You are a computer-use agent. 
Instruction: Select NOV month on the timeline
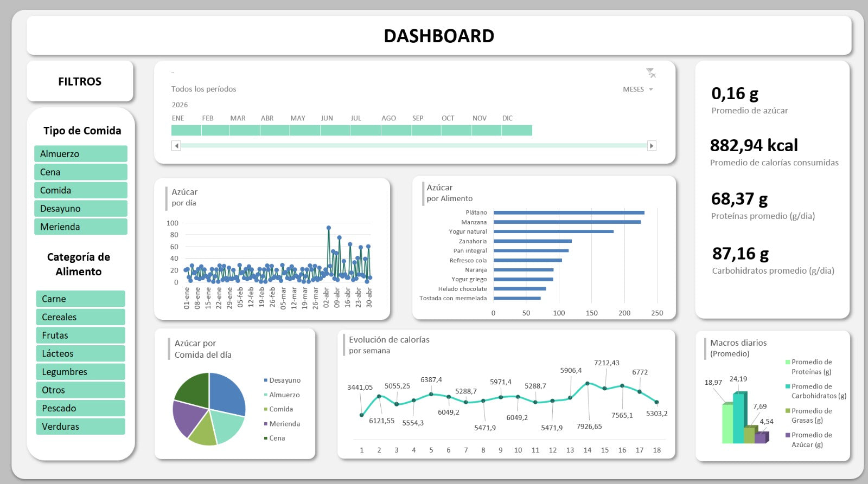point(487,131)
